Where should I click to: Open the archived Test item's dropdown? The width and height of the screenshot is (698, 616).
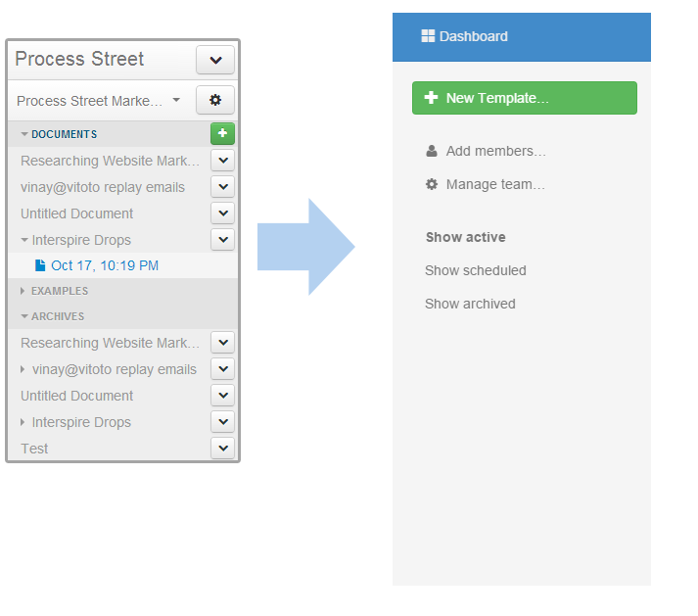click(223, 449)
